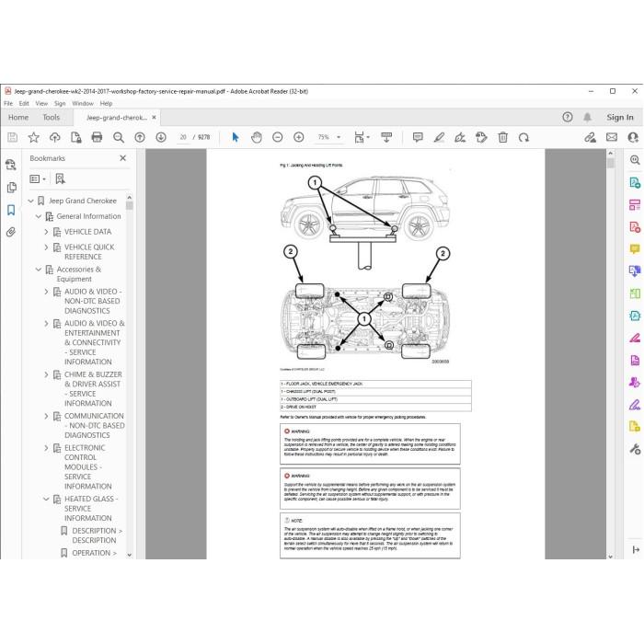Image resolution: width=644 pixels, height=644 pixels.
Task: Add a sticky note comment
Action: click(x=418, y=137)
